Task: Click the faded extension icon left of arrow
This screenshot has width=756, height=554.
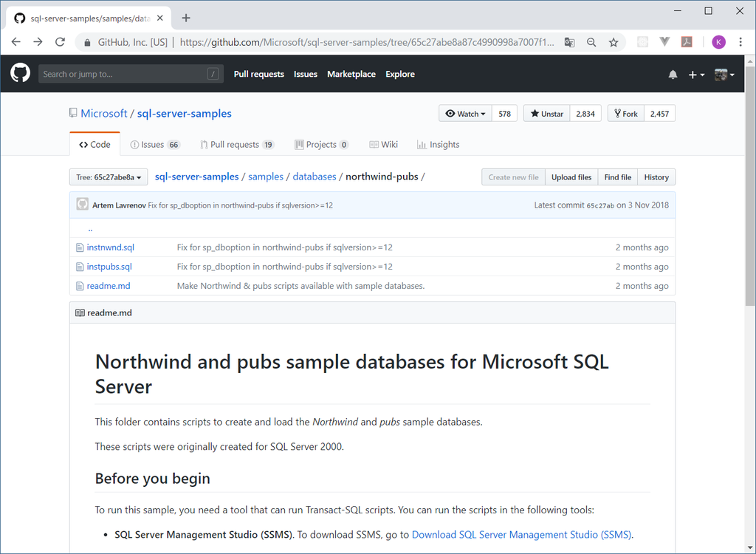Action: pos(642,42)
